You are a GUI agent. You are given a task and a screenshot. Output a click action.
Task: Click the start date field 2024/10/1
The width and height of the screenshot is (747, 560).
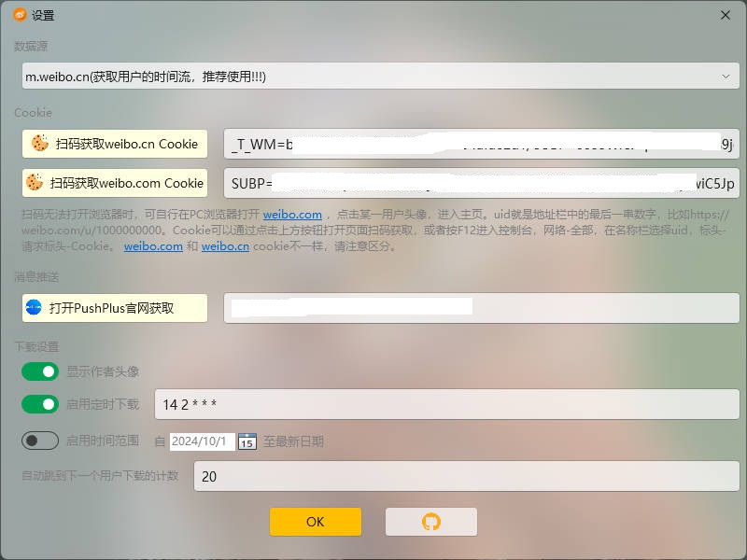click(202, 441)
